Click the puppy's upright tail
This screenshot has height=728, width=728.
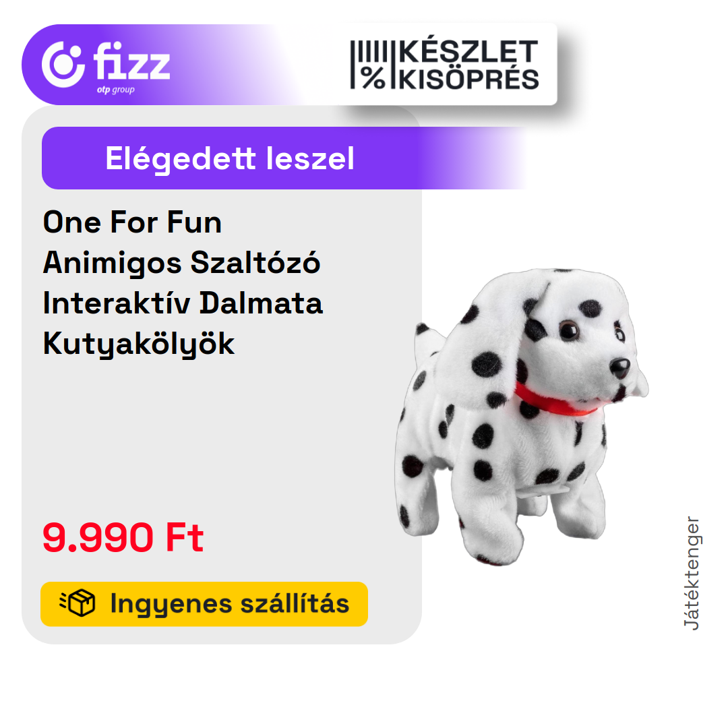[x=427, y=341]
